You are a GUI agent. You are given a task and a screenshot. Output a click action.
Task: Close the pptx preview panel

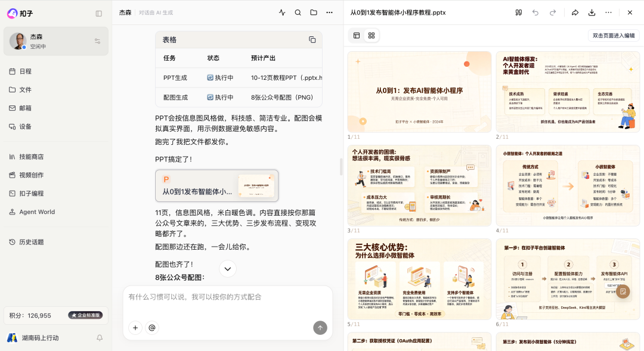630,13
